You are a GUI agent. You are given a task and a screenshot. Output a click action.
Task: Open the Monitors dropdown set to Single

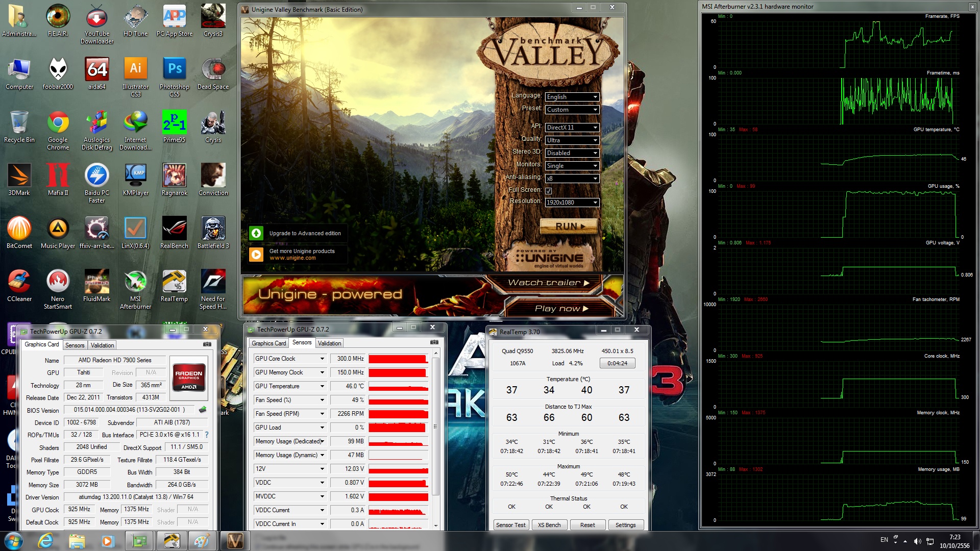(x=572, y=166)
